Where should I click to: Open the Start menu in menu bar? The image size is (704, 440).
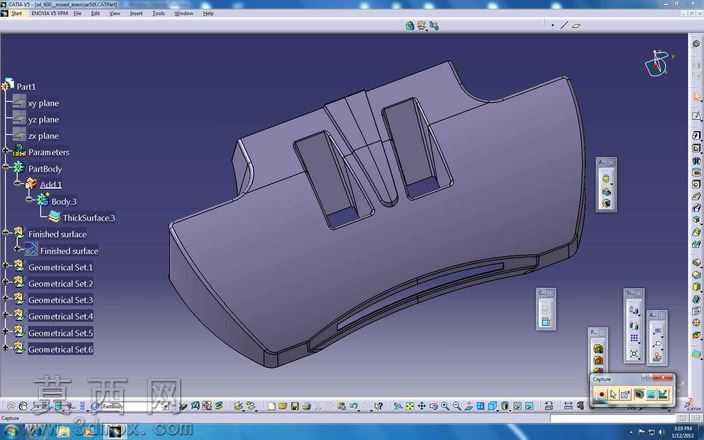(16, 13)
